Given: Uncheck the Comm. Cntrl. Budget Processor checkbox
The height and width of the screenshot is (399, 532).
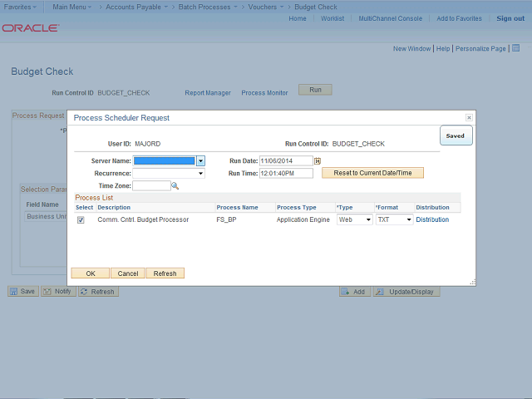Looking at the screenshot, I should point(81,220).
